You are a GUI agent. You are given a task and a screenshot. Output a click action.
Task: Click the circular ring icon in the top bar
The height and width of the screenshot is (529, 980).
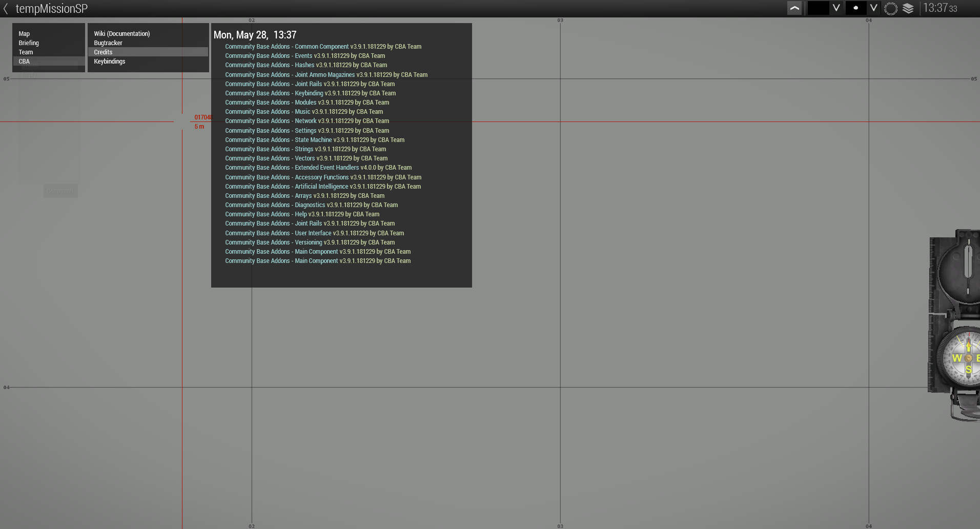[x=891, y=8]
